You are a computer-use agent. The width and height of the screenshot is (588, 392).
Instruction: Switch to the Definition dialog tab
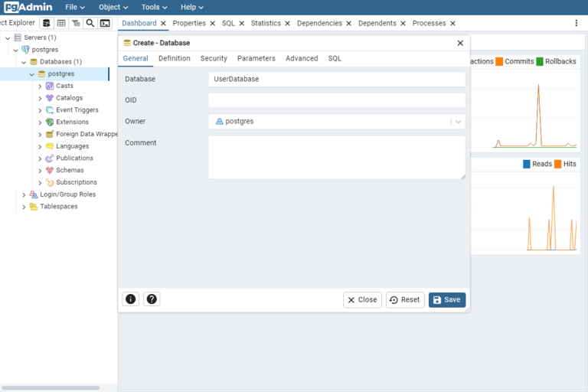175,58
